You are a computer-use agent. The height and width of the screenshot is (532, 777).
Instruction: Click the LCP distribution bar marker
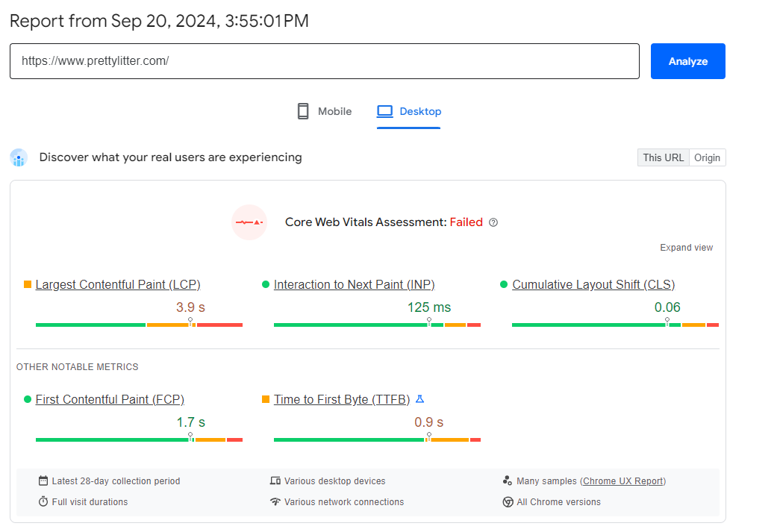coord(190,322)
